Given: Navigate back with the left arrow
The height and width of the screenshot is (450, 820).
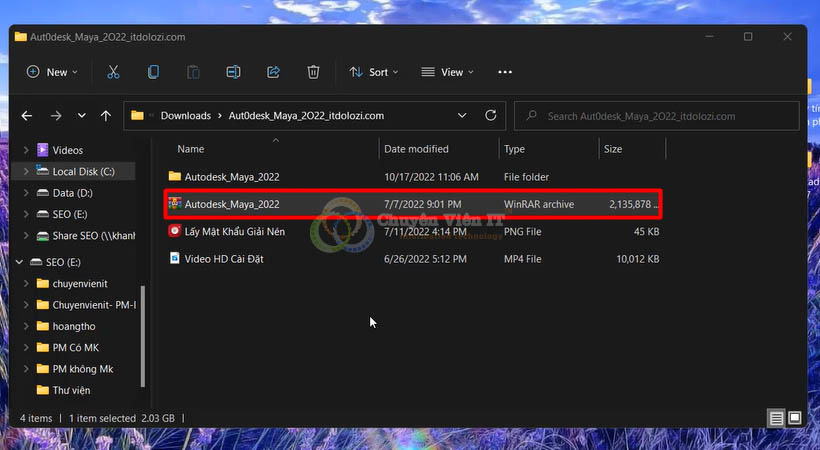Looking at the screenshot, I should pos(27,116).
